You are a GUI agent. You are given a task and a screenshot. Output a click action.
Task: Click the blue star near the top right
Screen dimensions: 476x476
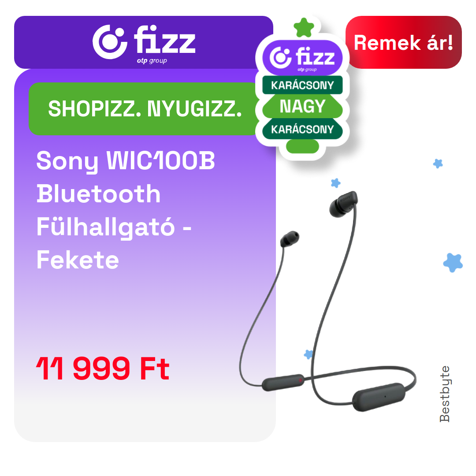(438, 164)
